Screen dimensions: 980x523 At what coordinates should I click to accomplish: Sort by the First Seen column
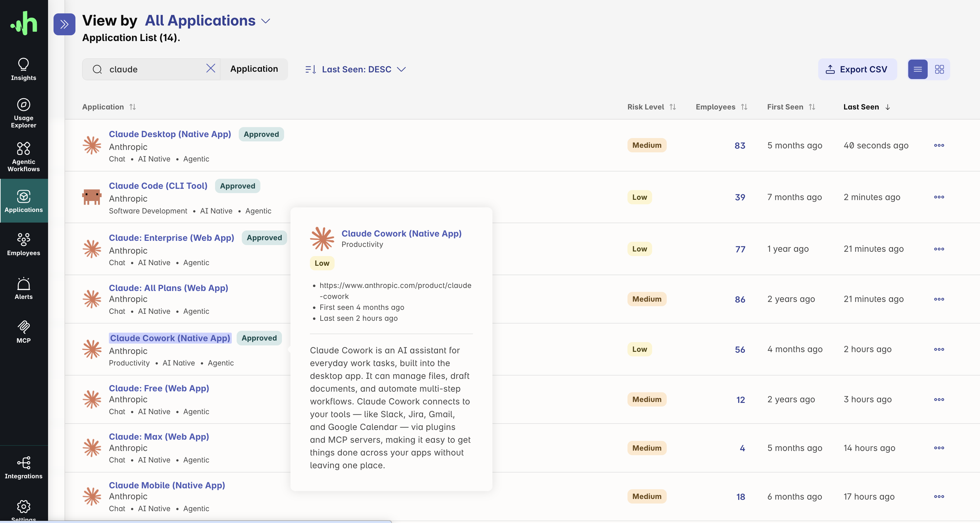[791, 107]
